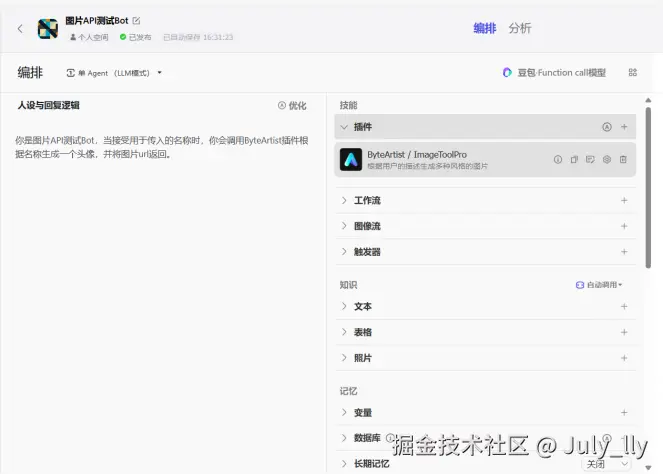
Task: Add a trigger with 触发器 plus
Action: coord(624,251)
